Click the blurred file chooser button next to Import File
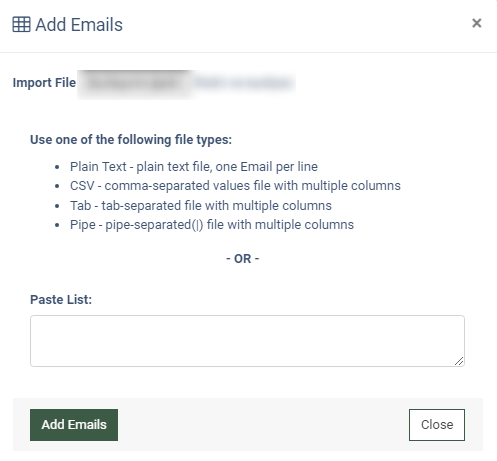497x461 pixels. (135, 83)
